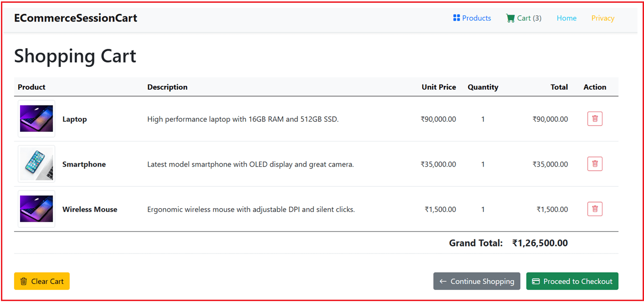This screenshot has width=644, height=302.
Task: Click the Smartphone product thumbnail
Action: [x=36, y=164]
